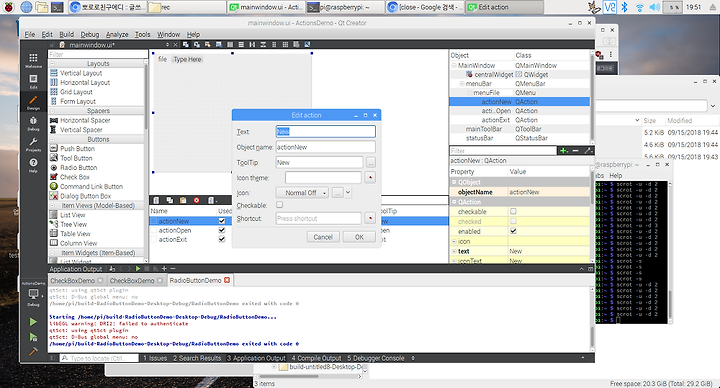Click New action icon in Action Editor

coord(156,200)
